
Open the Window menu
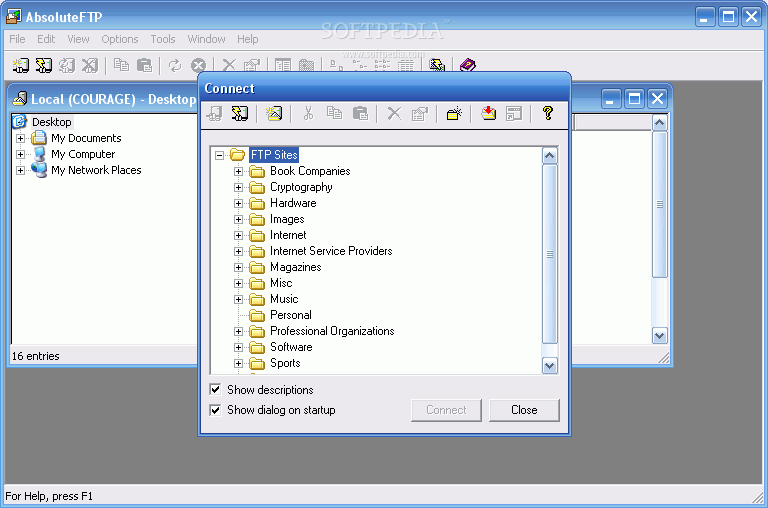point(206,39)
